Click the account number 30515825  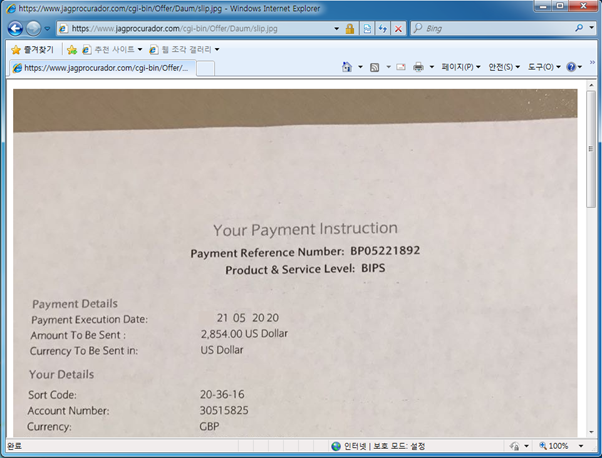pos(224,410)
